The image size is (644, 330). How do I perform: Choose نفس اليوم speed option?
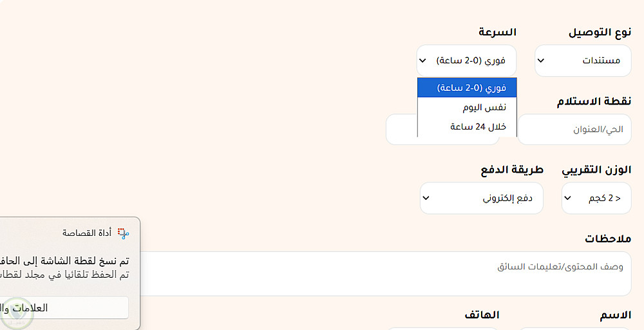pos(467,107)
